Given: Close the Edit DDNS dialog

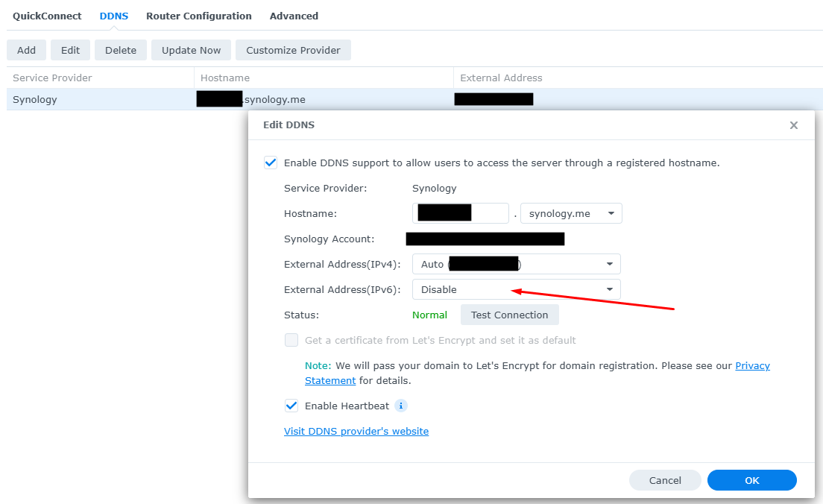Looking at the screenshot, I should tap(794, 125).
